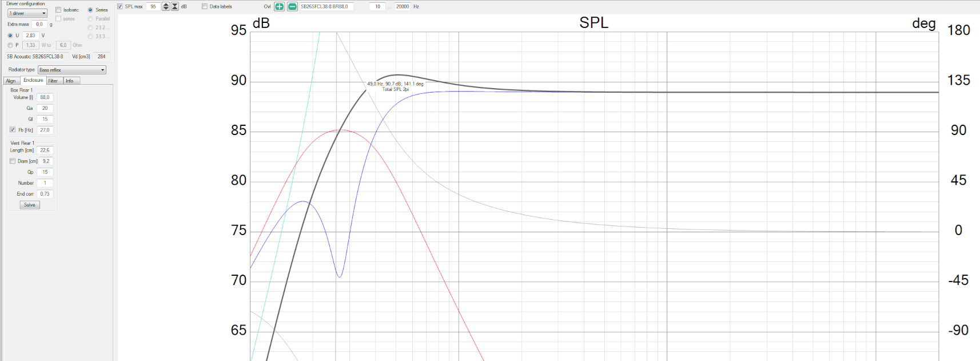Open the Filter tab
Image resolution: width=980 pixels, height=361 pixels.
click(54, 81)
